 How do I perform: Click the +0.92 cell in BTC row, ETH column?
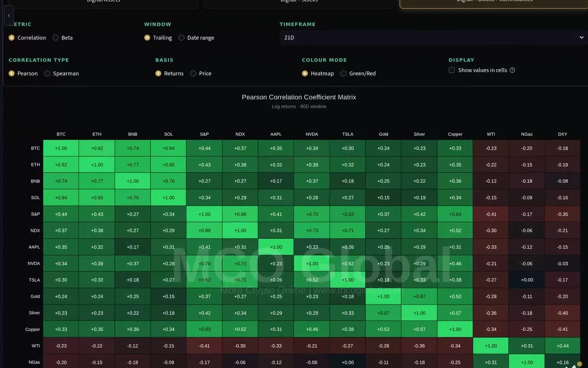pyautogui.click(x=97, y=148)
